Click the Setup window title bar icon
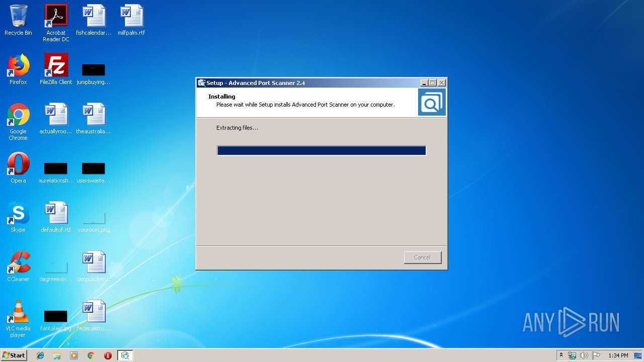Screen dimensions: 644x362 [202, 83]
